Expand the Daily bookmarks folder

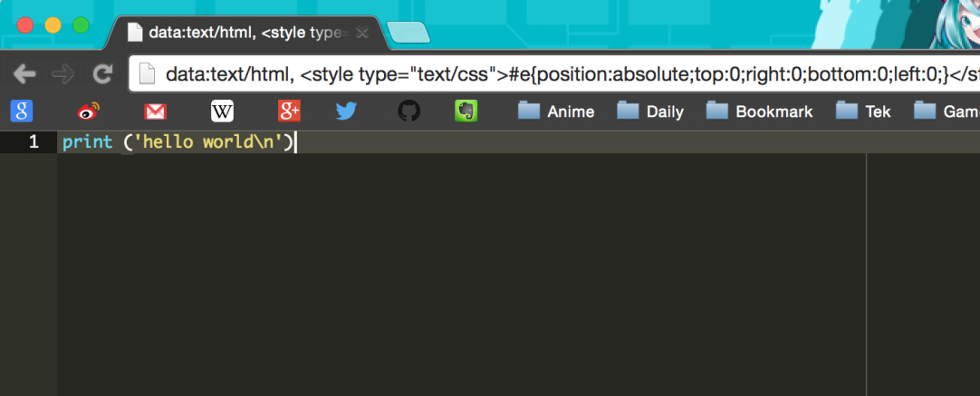pyautogui.click(x=650, y=111)
